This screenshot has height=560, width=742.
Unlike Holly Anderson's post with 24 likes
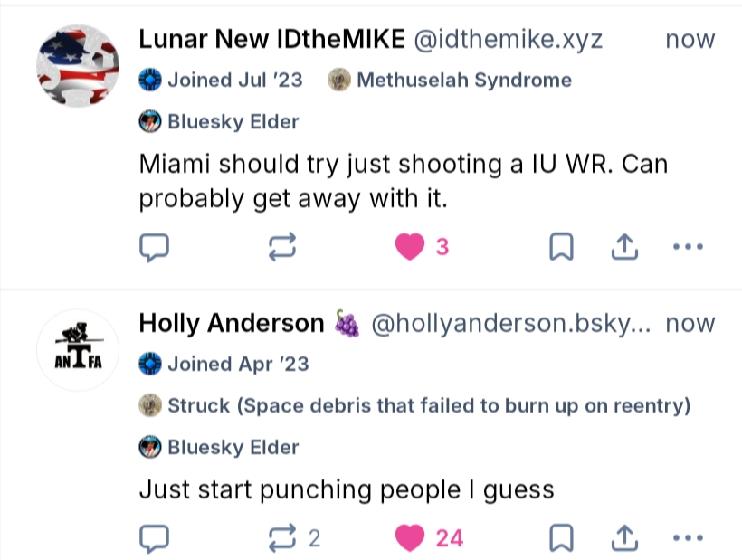411,538
